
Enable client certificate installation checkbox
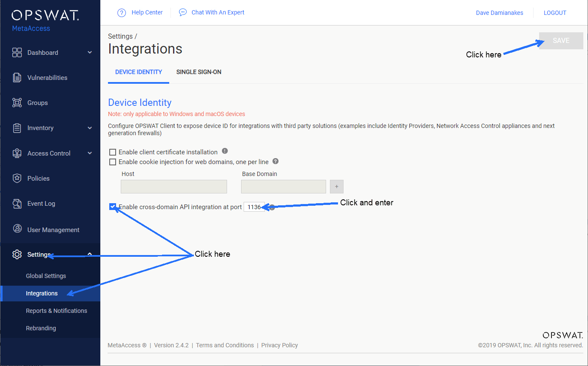pyautogui.click(x=113, y=152)
